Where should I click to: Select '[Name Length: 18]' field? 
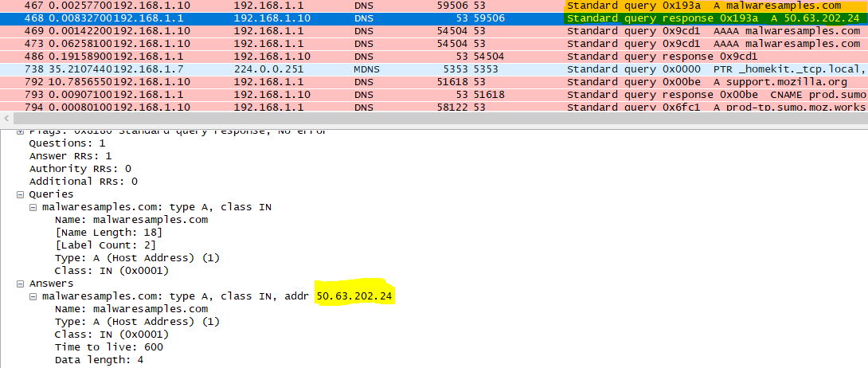[108, 233]
